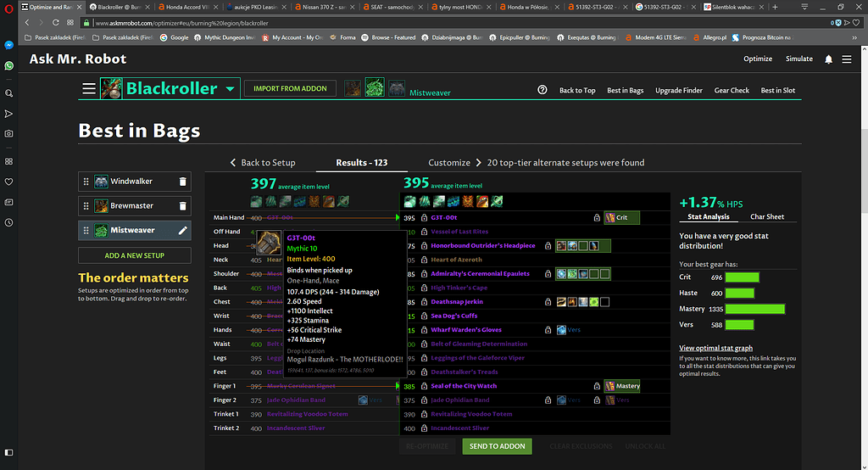Open the Opera sidebar snapshot camera
This screenshot has width=868, height=470.
pyautogui.click(x=8, y=133)
